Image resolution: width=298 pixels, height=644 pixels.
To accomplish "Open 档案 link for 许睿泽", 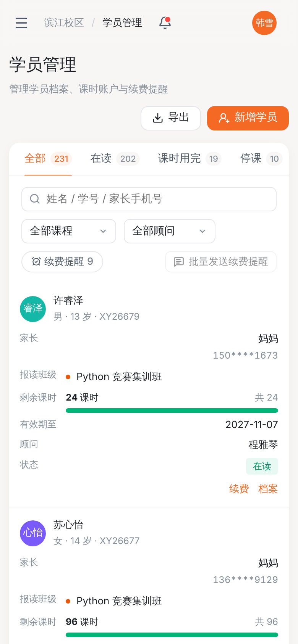I will [x=268, y=489].
